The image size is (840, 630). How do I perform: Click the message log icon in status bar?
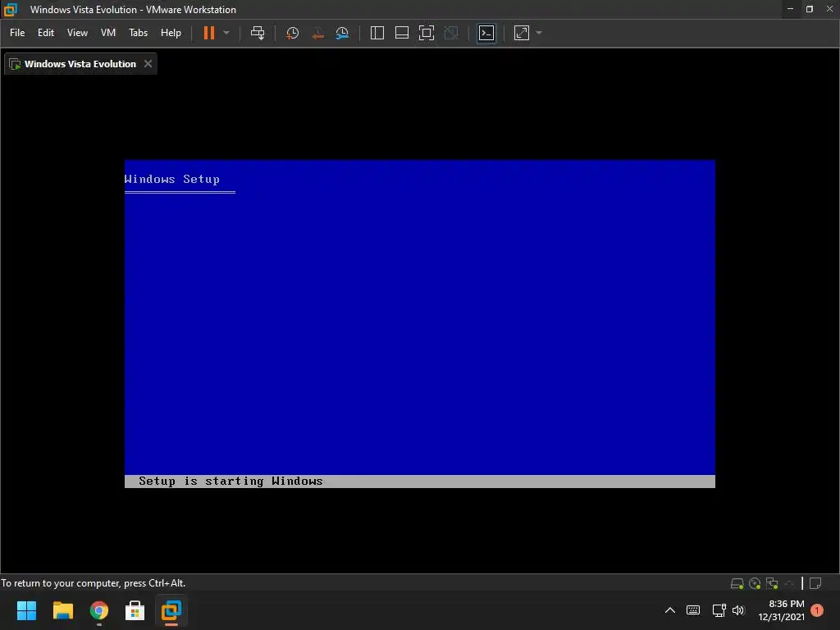click(x=815, y=583)
